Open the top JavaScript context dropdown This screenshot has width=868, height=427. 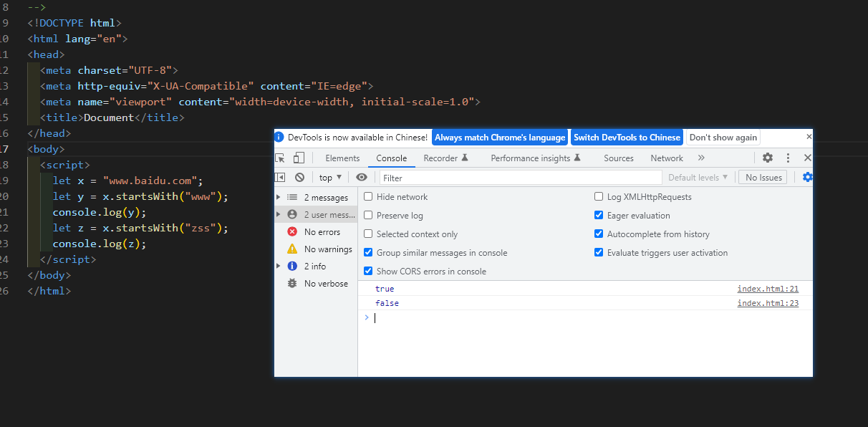[330, 177]
